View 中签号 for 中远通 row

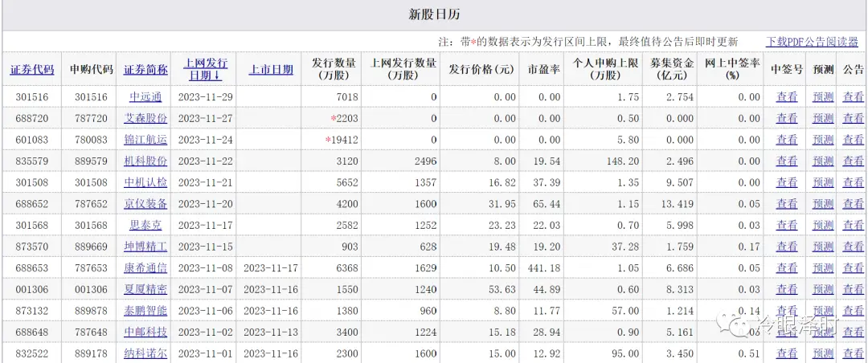point(787,97)
